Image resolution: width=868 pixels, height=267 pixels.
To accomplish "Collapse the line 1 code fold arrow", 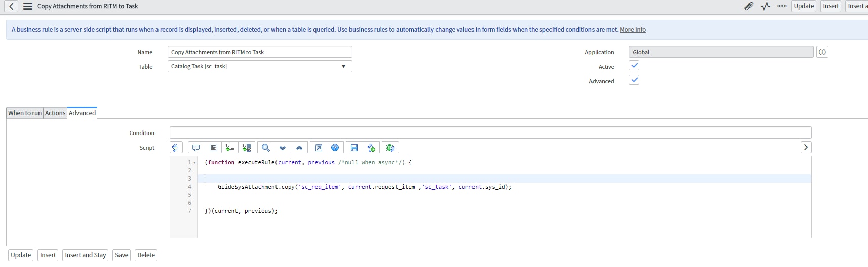I will (194, 163).
